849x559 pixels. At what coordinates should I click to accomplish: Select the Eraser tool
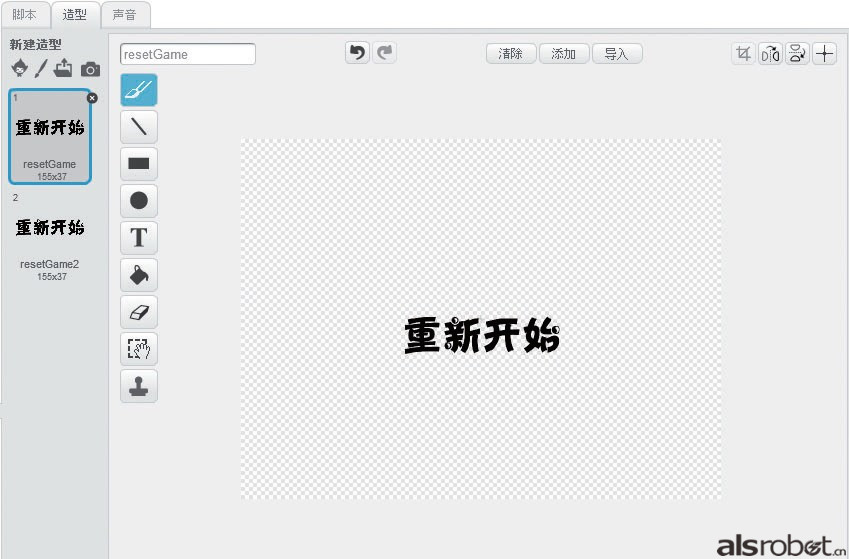tap(139, 312)
